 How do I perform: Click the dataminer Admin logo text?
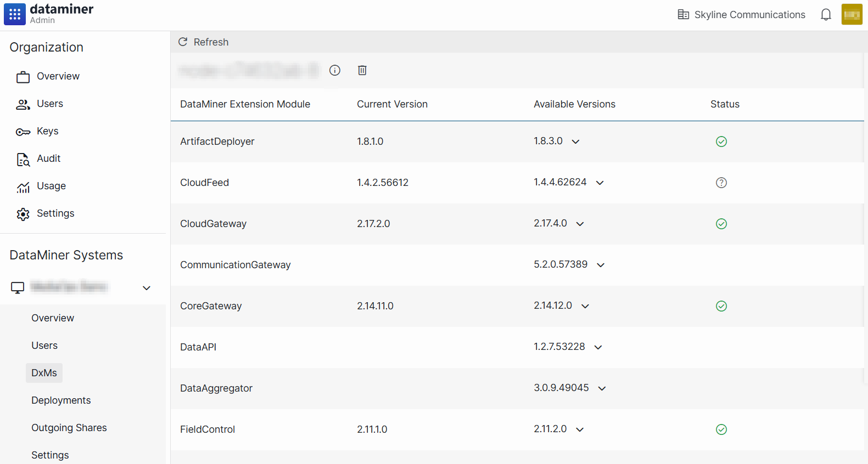61,14
